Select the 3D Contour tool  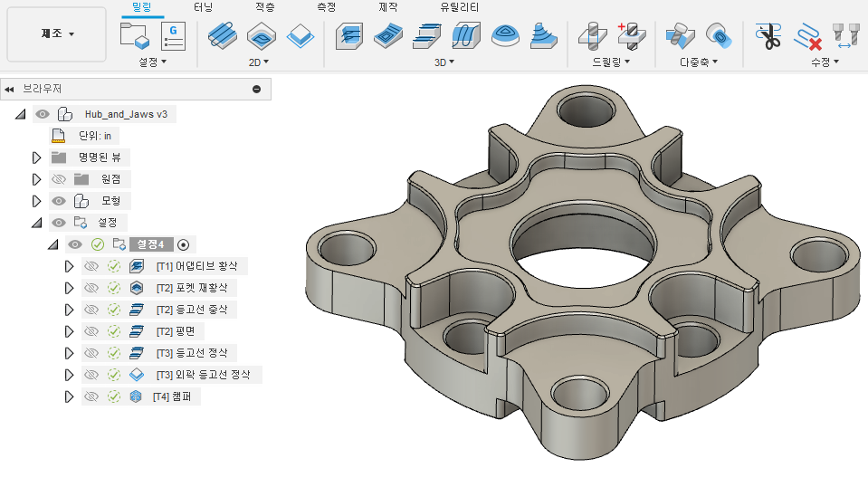coord(427,36)
